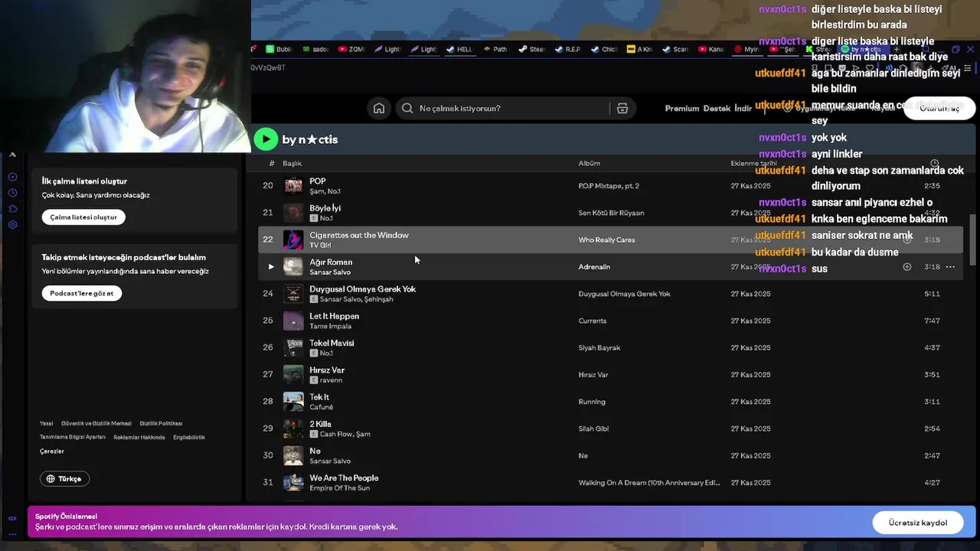Open the Extensions puzzle icon in browser sidebar
The height and width of the screenshot is (551, 980).
[x=12, y=209]
